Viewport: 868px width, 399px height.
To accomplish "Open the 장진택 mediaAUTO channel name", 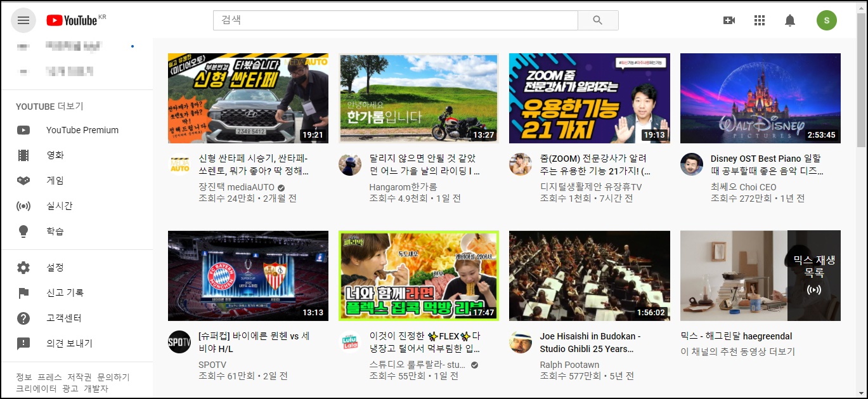I will coord(236,187).
